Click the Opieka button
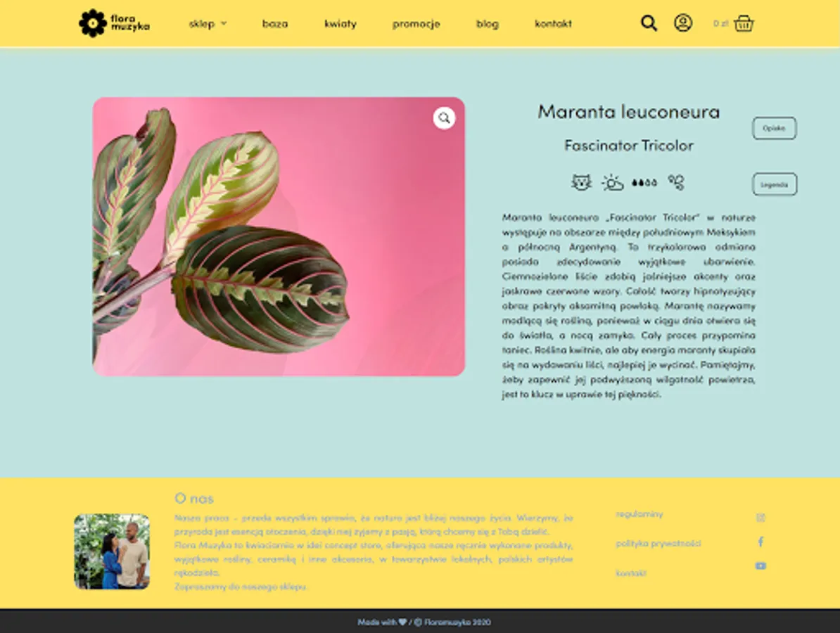Viewport: 840px width, 633px height. pyautogui.click(x=774, y=128)
